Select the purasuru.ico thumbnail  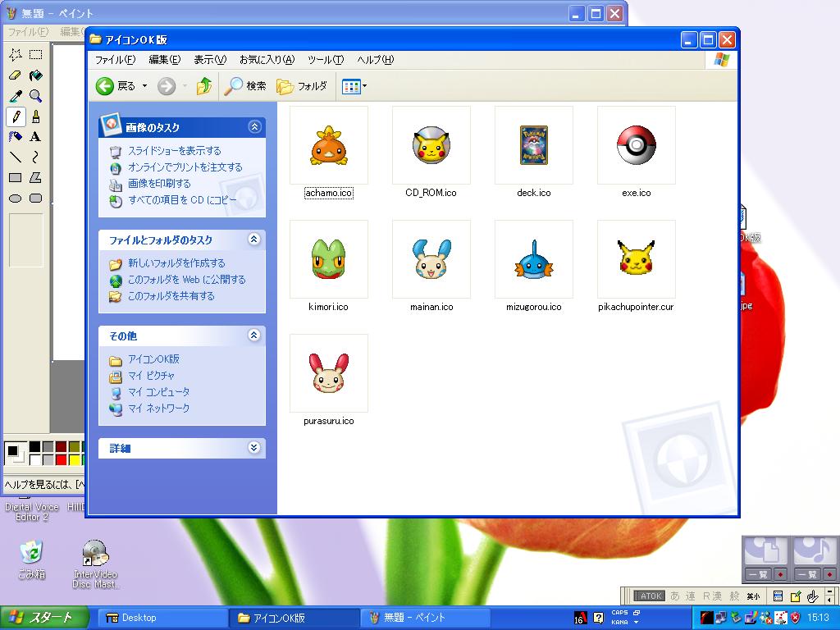pos(328,373)
